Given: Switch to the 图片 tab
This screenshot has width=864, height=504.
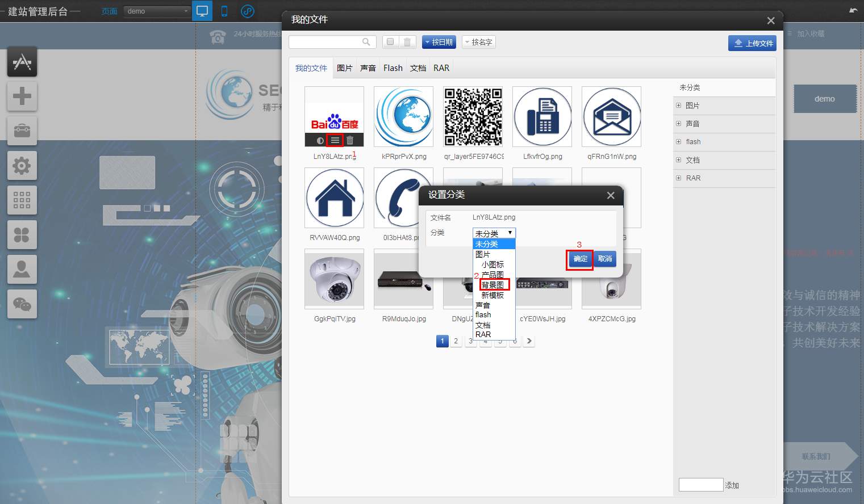Looking at the screenshot, I should (344, 68).
